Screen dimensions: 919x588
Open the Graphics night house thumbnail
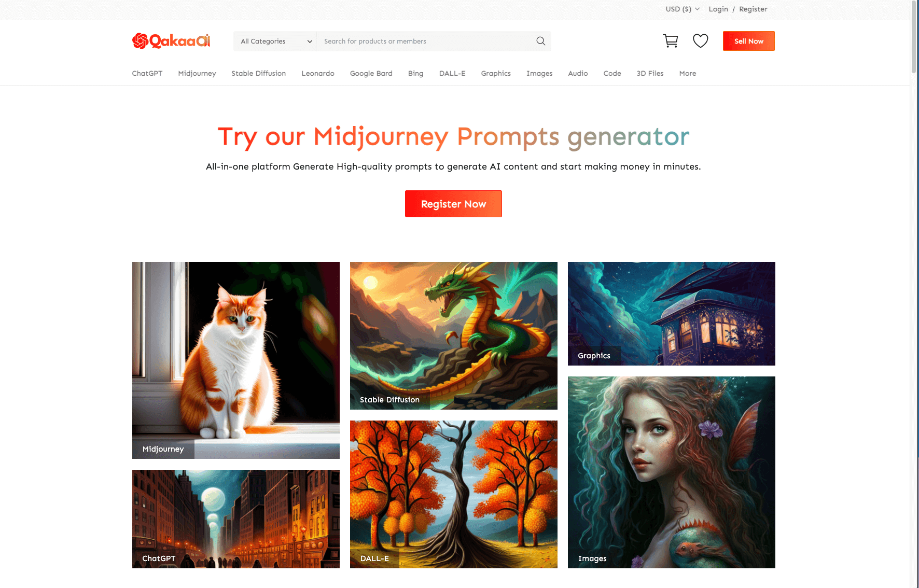click(x=672, y=314)
